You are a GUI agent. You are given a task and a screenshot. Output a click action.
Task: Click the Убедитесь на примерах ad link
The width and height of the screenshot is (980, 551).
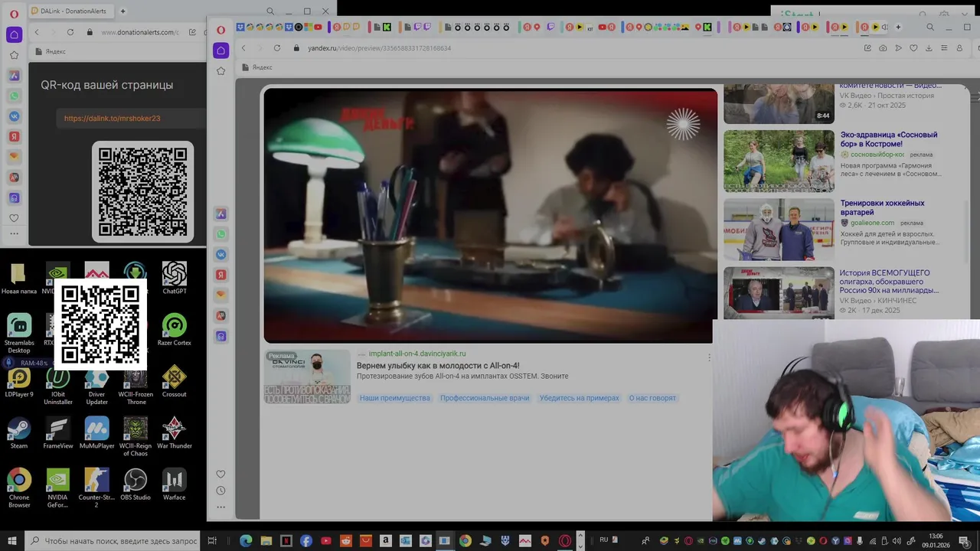580,398
